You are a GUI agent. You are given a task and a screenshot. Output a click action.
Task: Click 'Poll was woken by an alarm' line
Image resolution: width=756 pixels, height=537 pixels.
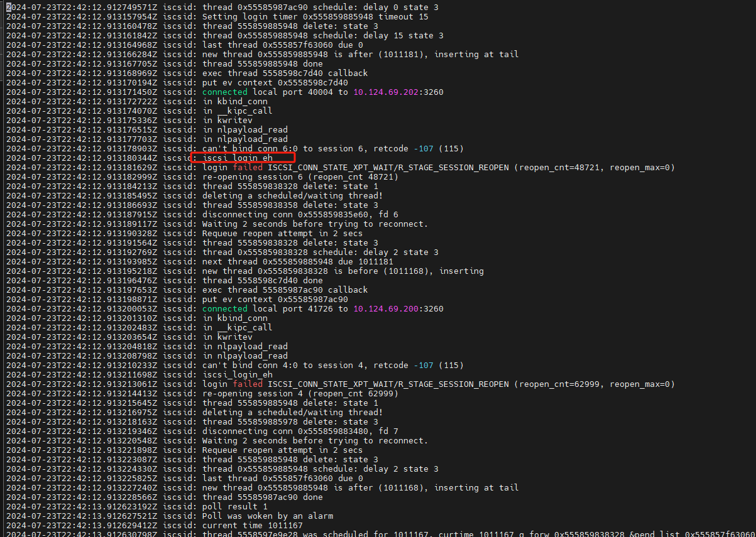267,516
